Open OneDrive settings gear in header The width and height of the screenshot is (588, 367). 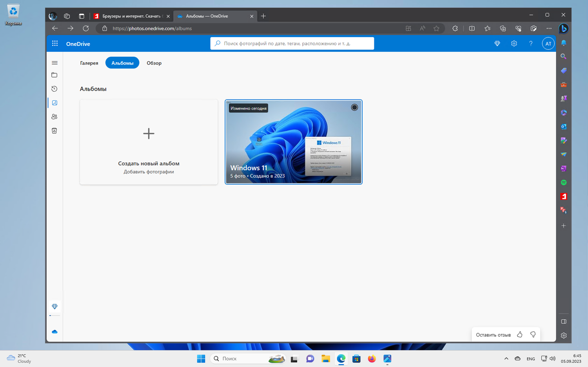514,43
